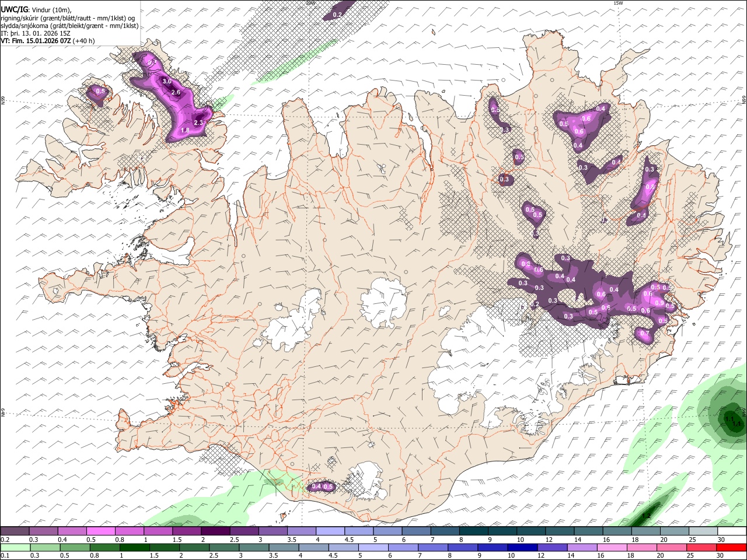Image resolution: width=747 pixels, height=560 pixels.
Task: Select the dark teal 8–9 swatch on the upper scale
Action: click(473, 531)
